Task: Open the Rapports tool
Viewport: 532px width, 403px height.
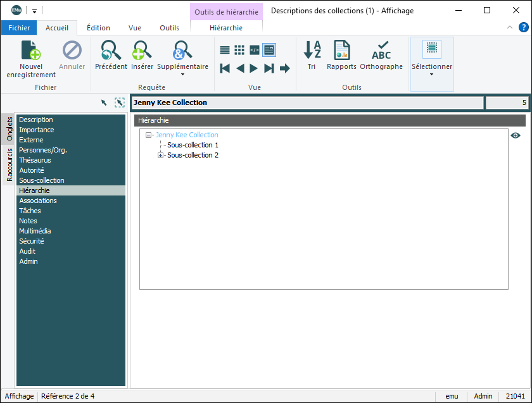Action: [x=341, y=51]
